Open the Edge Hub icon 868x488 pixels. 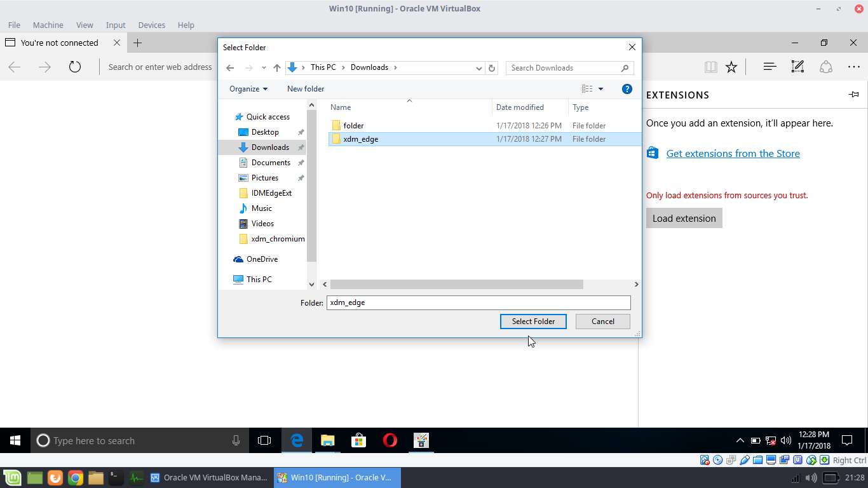pyautogui.click(x=770, y=67)
